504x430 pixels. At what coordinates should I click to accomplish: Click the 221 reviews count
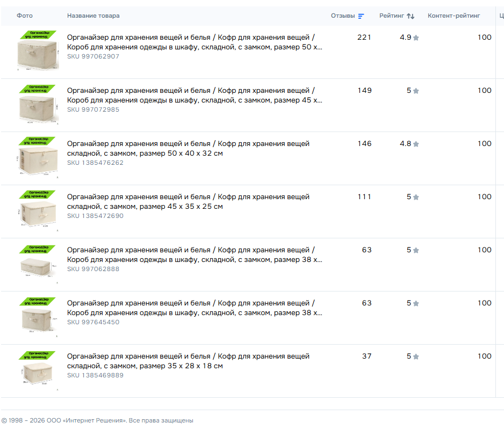(364, 38)
